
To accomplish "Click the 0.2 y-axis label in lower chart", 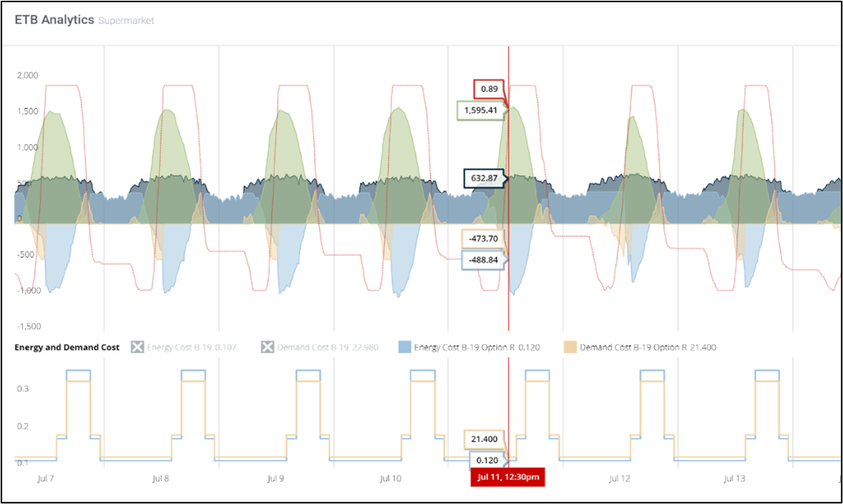I will 23,426.
